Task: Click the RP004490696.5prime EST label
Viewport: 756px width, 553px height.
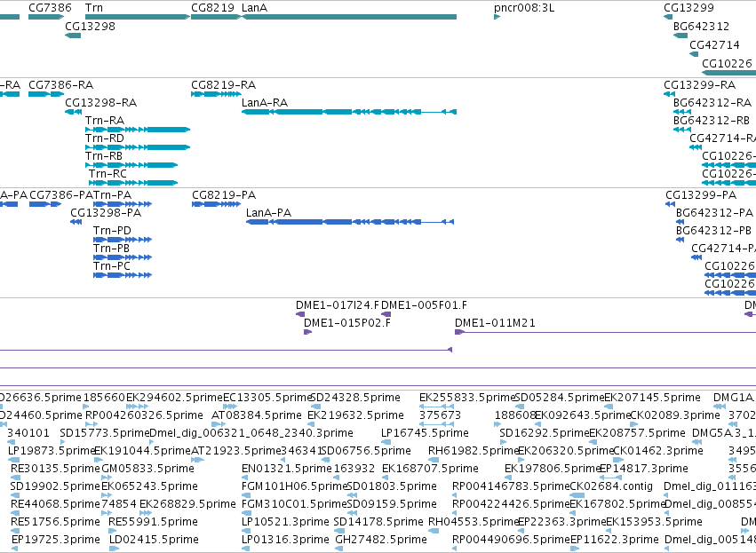Action: 511,540
